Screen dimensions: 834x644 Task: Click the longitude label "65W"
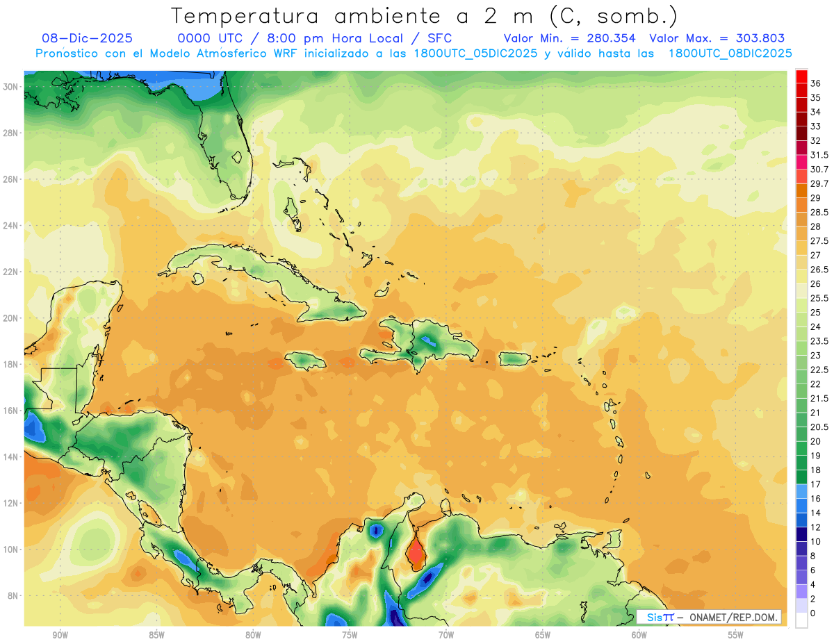pos(543,635)
